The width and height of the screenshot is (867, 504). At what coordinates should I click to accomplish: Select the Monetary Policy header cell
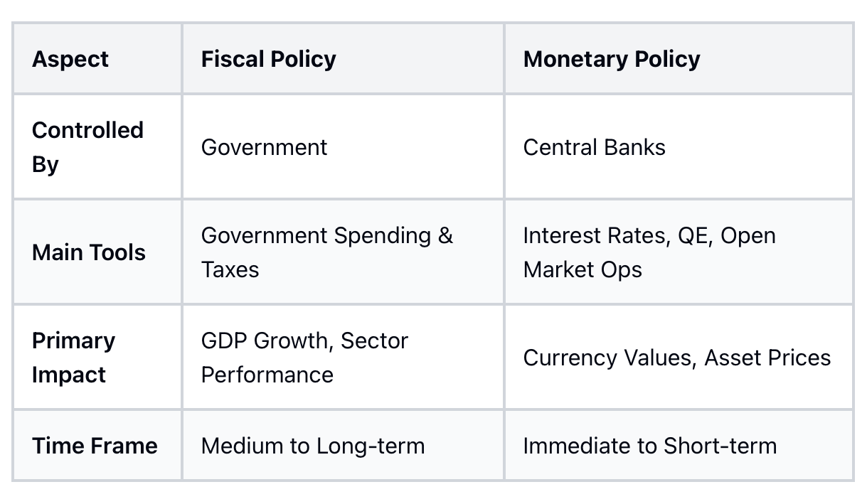[x=679, y=58]
